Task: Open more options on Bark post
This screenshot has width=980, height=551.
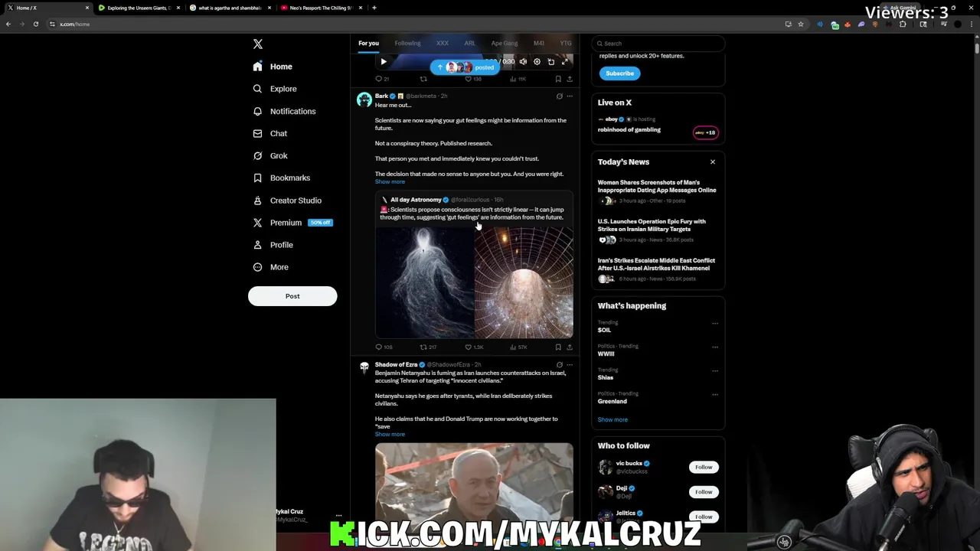Action: (569, 96)
